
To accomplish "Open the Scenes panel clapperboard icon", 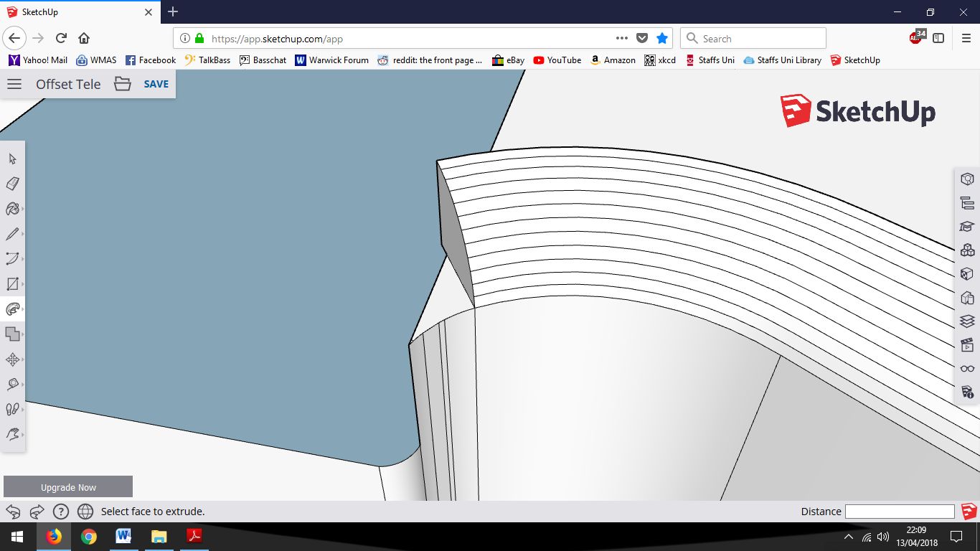I will coord(967,345).
